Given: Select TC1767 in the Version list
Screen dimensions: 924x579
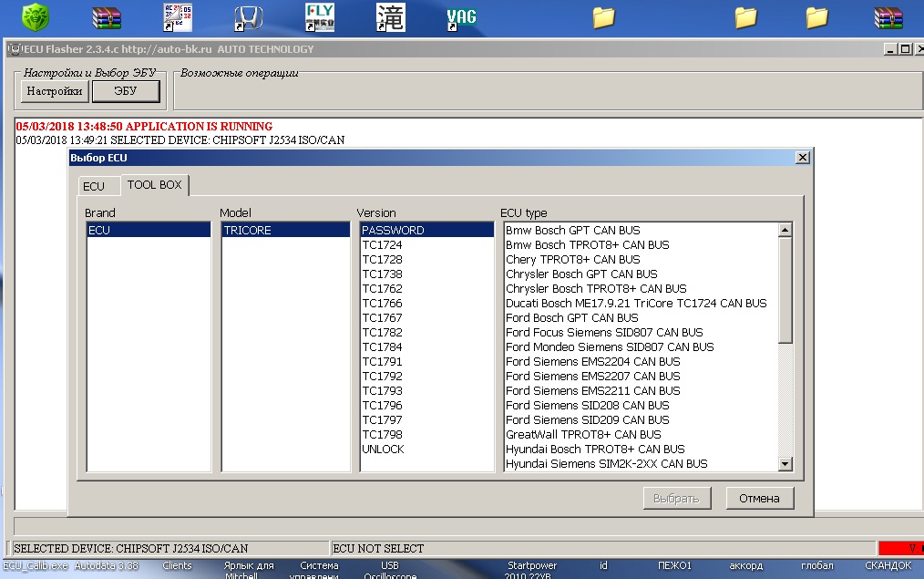Looking at the screenshot, I should (x=427, y=318).
